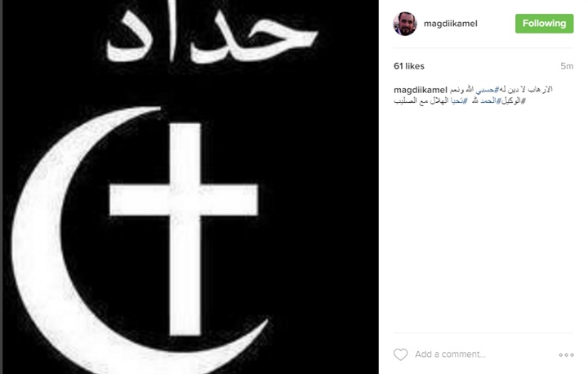
Task: Open the blue #تحيا hashtag
Action: coord(459,101)
